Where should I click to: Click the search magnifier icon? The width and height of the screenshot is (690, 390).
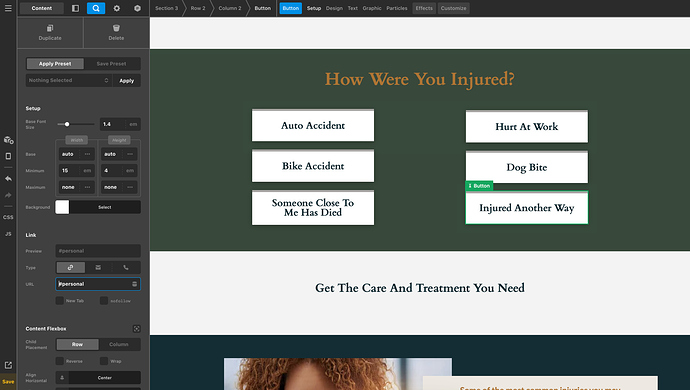coord(96,8)
